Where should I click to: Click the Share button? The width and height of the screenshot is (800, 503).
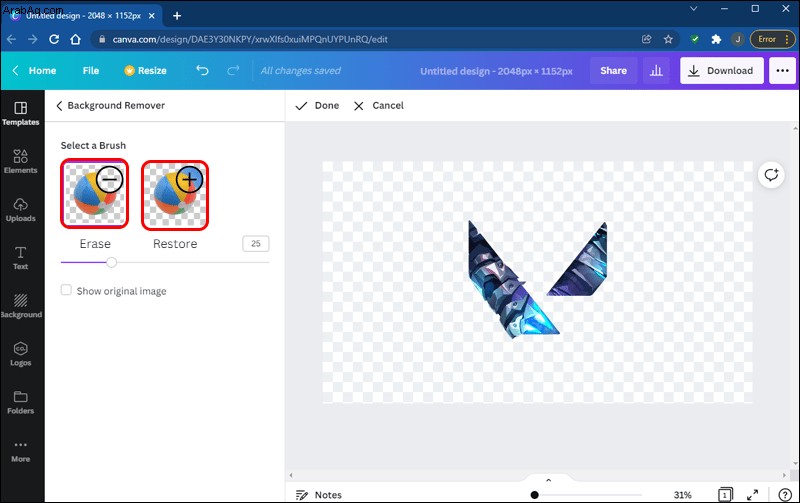[613, 70]
